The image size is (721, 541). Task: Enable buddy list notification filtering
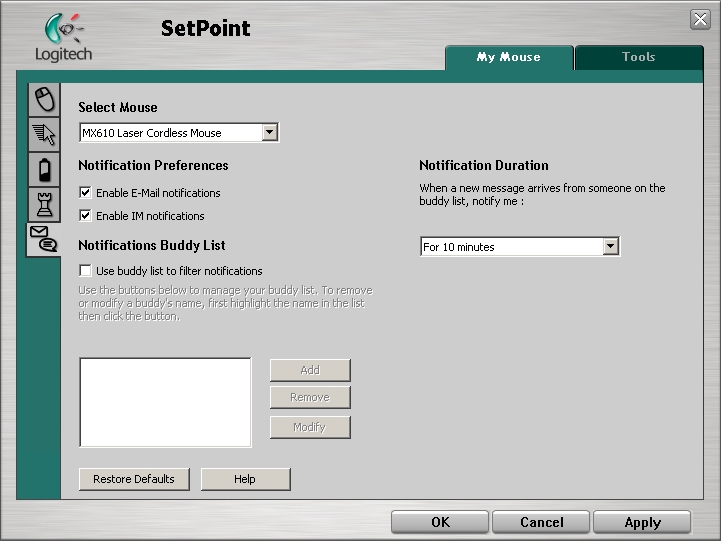point(86,271)
